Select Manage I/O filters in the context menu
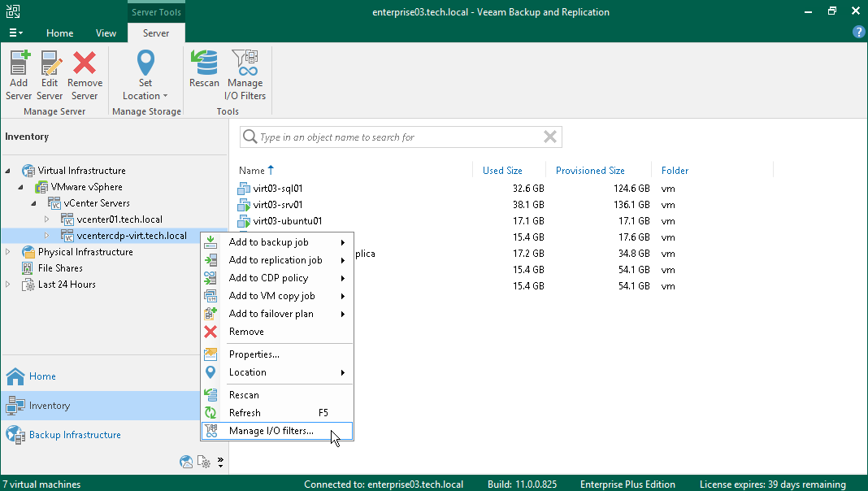Image resolution: width=868 pixels, height=491 pixels. [271, 431]
